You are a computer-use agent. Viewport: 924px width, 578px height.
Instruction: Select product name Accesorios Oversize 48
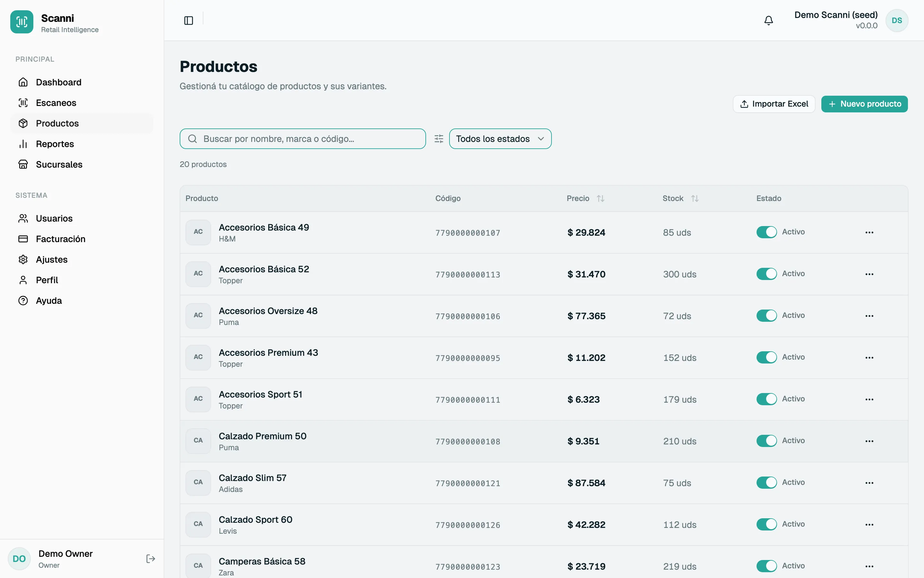[x=268, y=311]
